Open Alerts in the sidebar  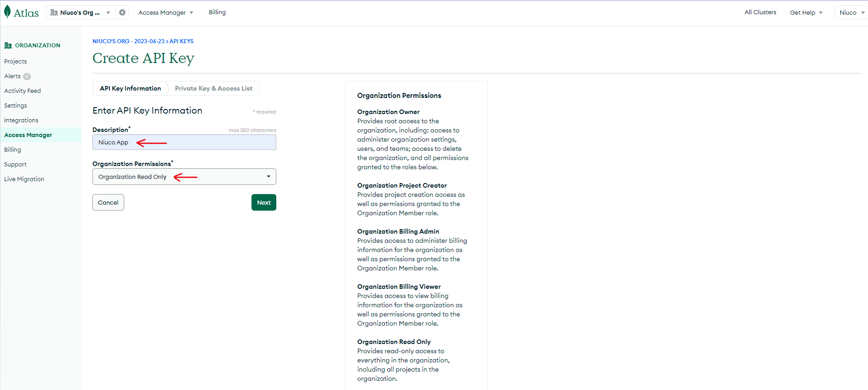point(12,76)
